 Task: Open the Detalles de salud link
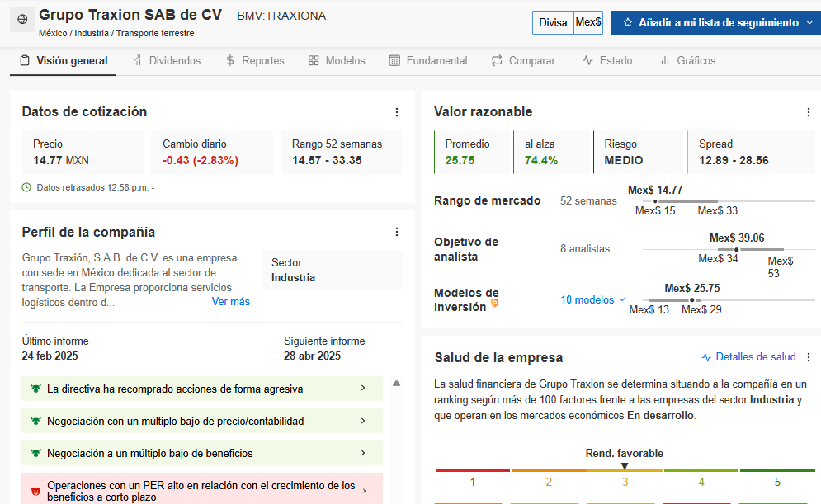click(756, 357)
